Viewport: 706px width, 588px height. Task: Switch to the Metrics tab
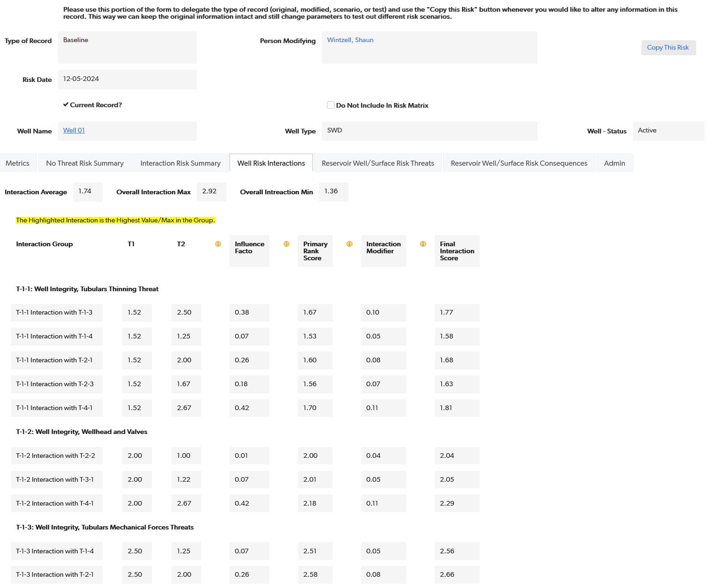point(18,163)
